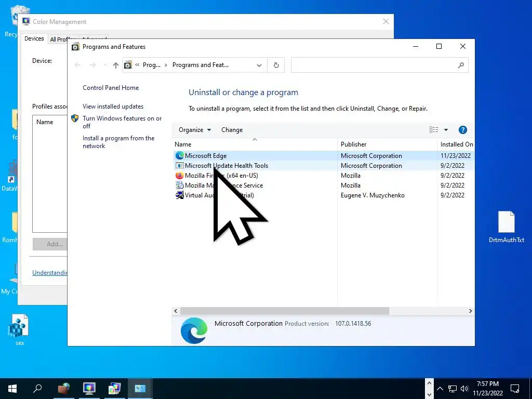Open the view options dropdown arrow
This screenshot has height=399, width=532.
click(446, 130)
